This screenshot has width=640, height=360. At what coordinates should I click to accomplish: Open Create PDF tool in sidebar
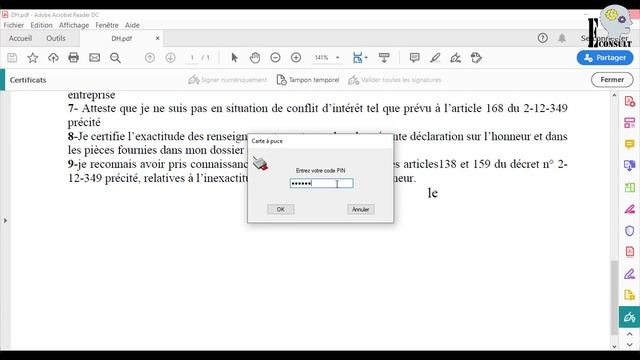[x=629, y=101]
